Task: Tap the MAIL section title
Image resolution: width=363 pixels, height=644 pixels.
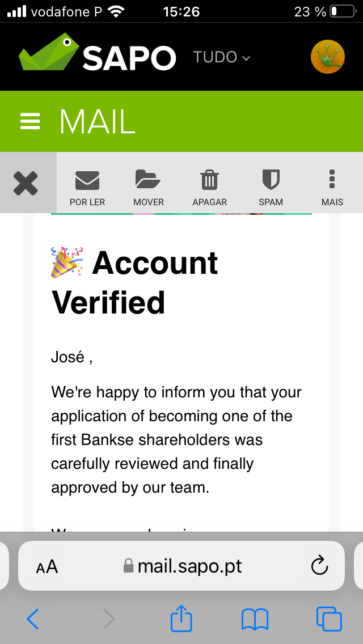Action: [x=97, y=121]
